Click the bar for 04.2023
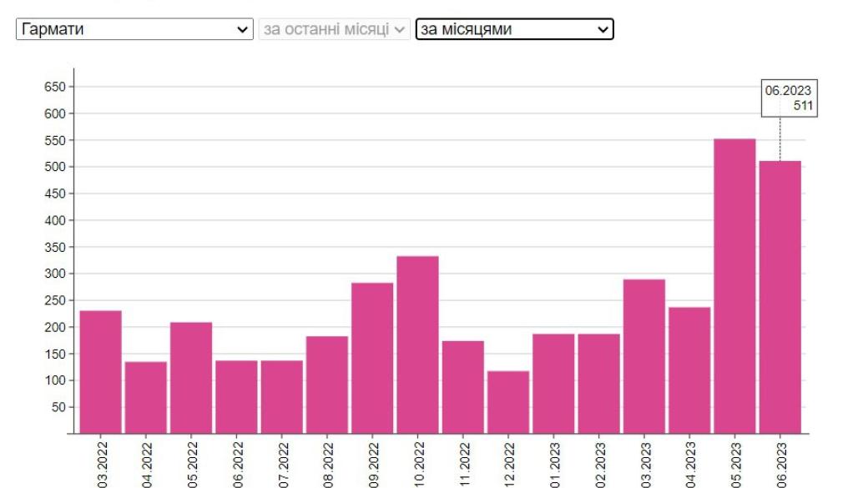The width and height of the screenshot is (868, 488). [x=689, y=370]
